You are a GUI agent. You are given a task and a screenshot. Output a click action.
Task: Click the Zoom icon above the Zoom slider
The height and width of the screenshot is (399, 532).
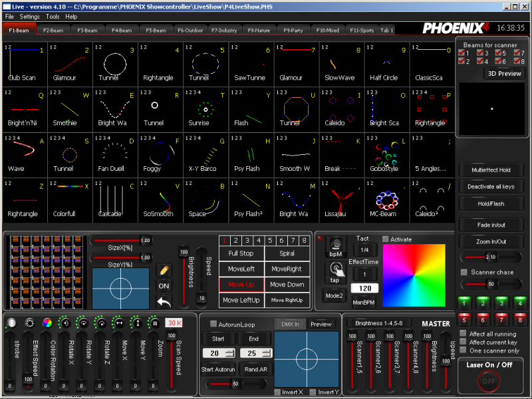click(x=155, y=323)
